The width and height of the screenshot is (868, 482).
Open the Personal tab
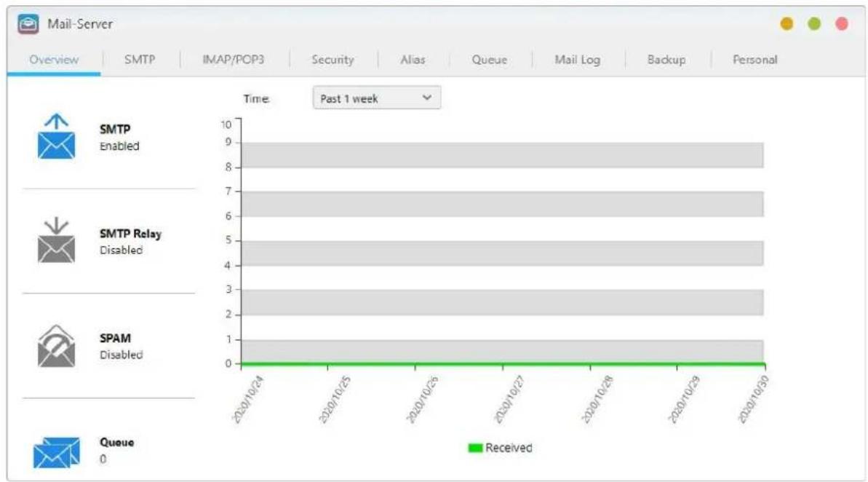pyautogui.click(x=754, y=60)
